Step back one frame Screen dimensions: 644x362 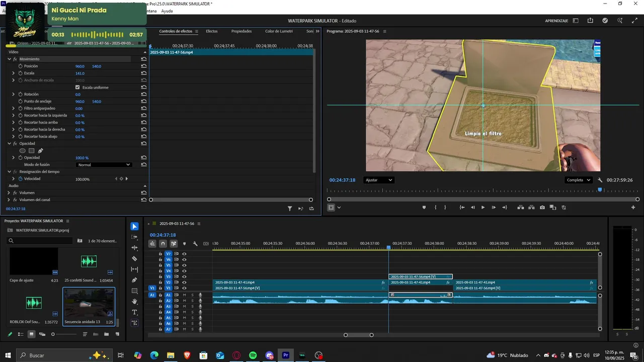472,208
